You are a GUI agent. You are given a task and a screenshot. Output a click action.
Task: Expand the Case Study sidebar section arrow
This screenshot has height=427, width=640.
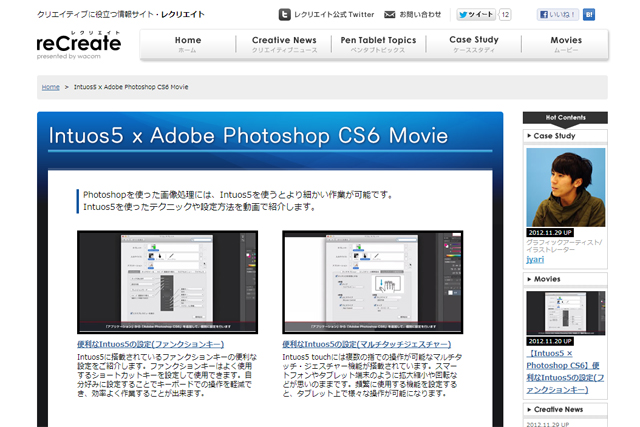coord(529,136)
